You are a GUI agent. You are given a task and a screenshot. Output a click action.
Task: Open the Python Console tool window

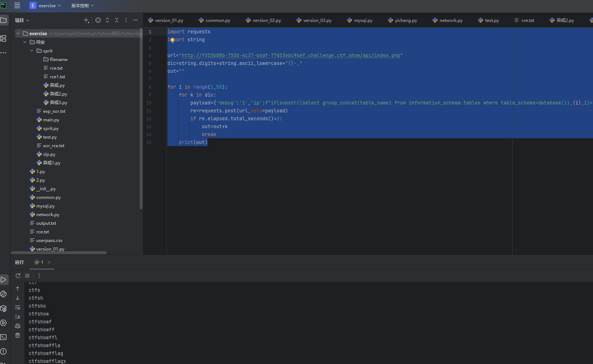pyautogui.click(x=3, y=294)
